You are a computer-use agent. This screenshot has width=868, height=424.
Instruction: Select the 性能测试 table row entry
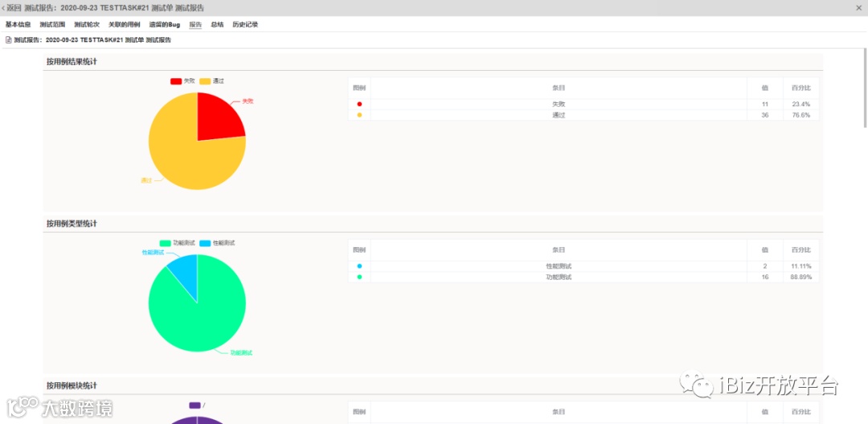[559, 266]
